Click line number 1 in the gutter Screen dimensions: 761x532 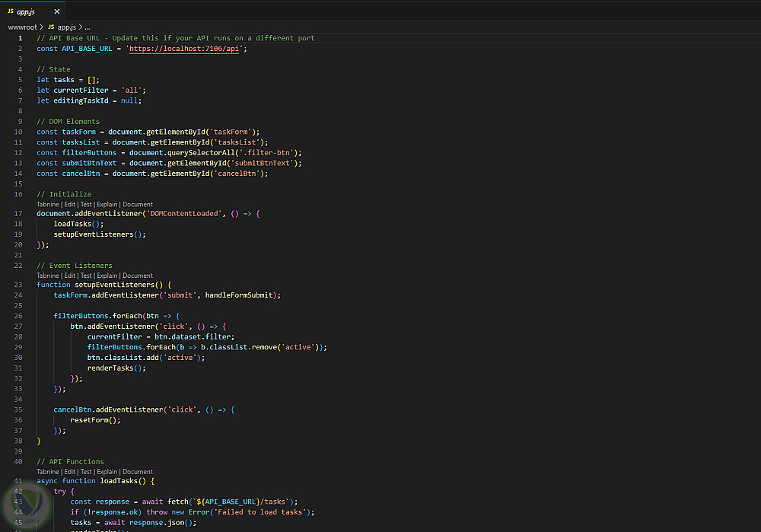21,38
